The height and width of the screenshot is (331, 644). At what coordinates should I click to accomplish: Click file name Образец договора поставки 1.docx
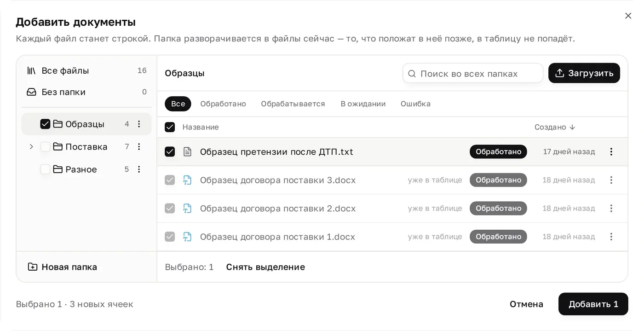(x=277, y=237)
